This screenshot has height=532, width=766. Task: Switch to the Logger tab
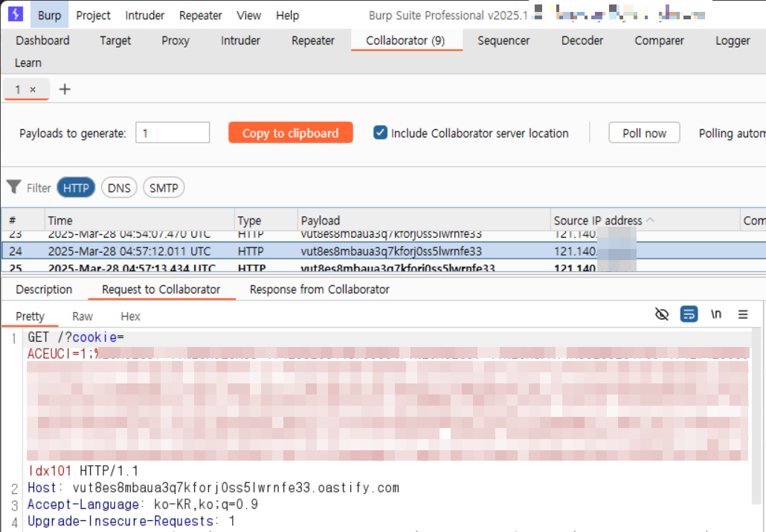(x=733, y=41)
